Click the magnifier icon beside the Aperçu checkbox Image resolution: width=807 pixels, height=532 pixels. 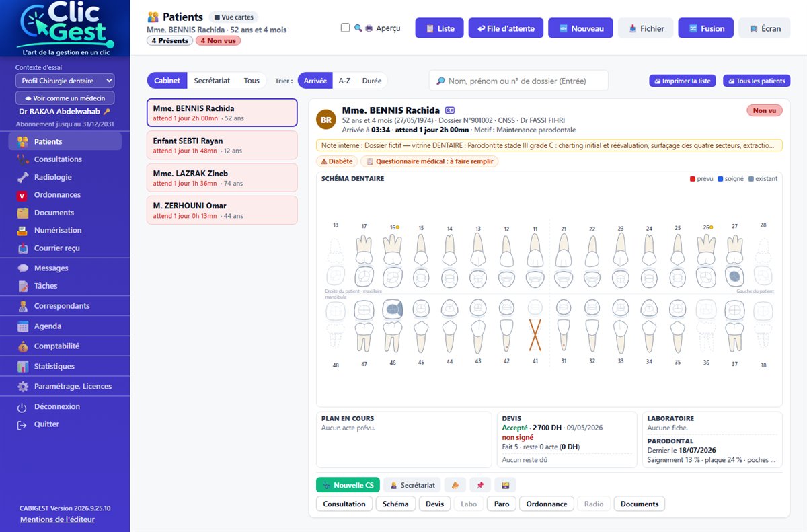pos(358,28)
